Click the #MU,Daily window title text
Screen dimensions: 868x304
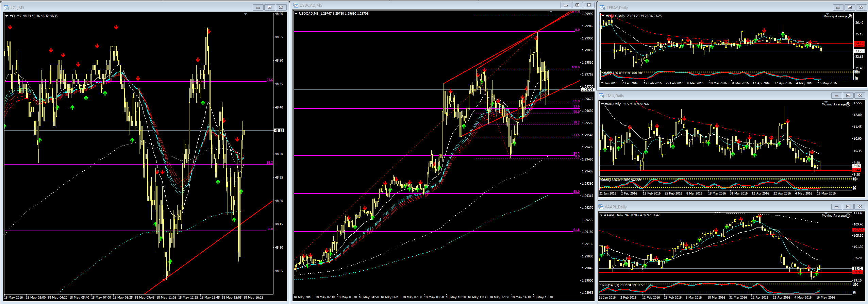pos(615,96)
